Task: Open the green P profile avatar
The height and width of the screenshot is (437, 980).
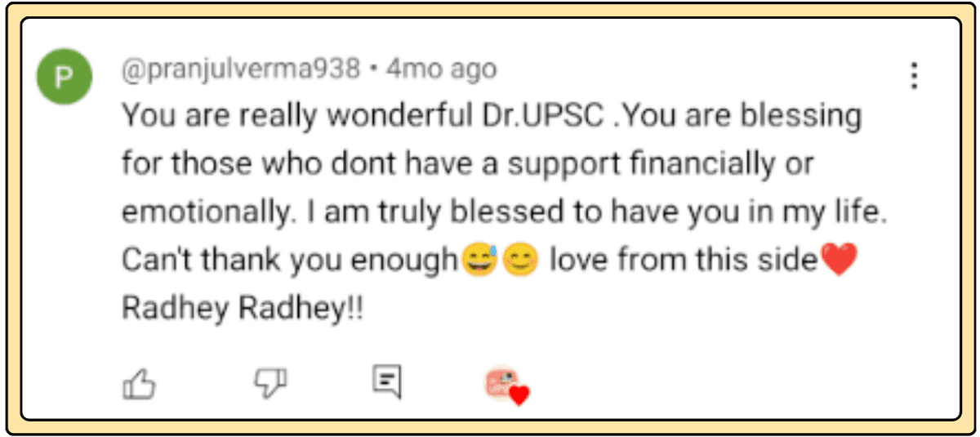Action: click(x=65, y=78)
